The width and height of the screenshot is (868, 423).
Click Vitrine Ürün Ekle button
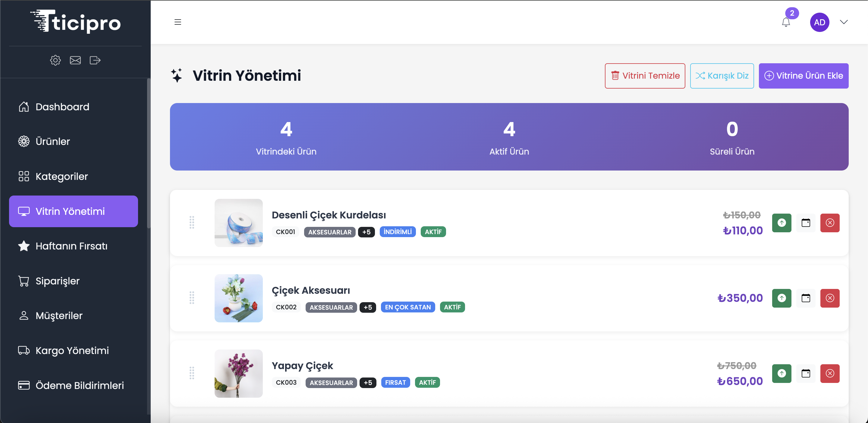[803, 76]
